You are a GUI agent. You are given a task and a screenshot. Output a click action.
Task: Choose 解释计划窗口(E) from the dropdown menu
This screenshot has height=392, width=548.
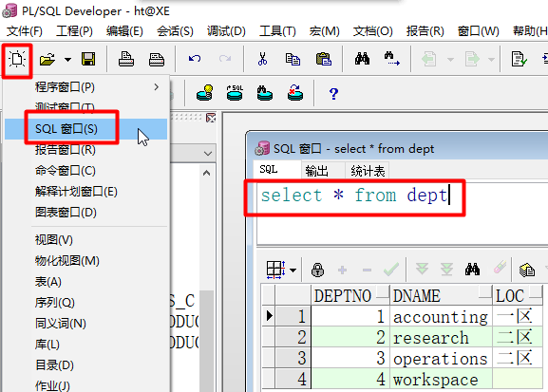(86, 192)
